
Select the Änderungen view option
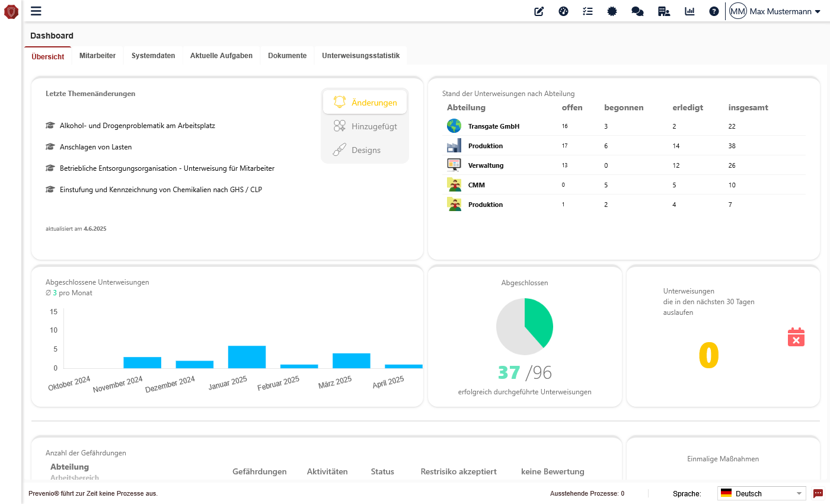[x=365, y=102]
